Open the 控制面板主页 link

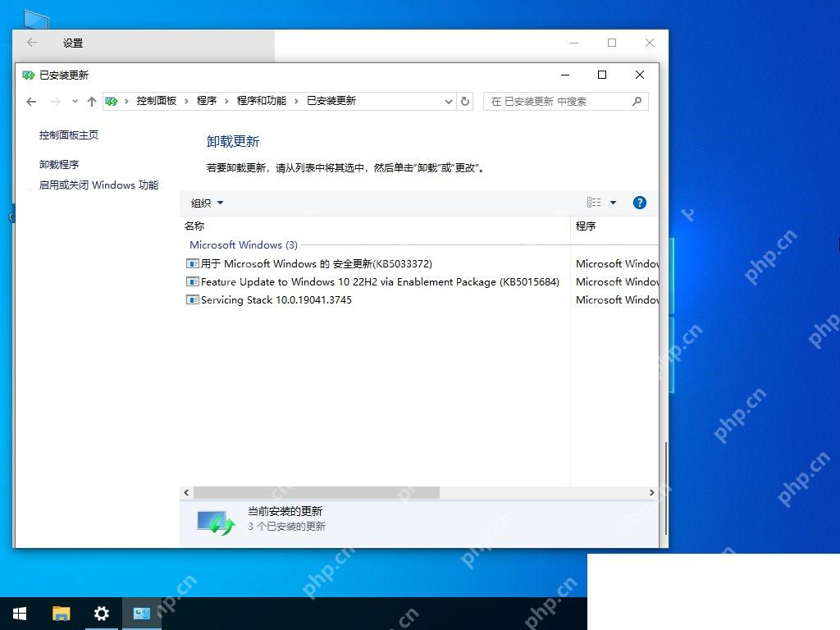[x=69, y=135]
